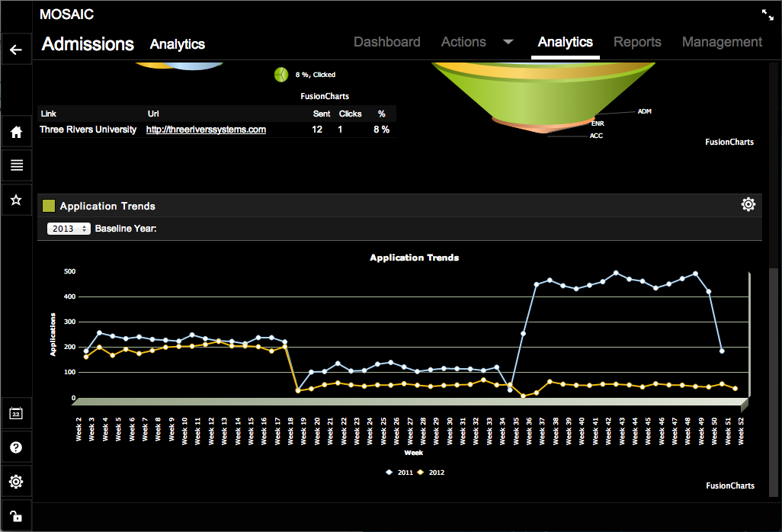The height and width of the screenshot is (532, 782).
Task: Expand the Actions dropdown arrow
Action: (508, 42)
